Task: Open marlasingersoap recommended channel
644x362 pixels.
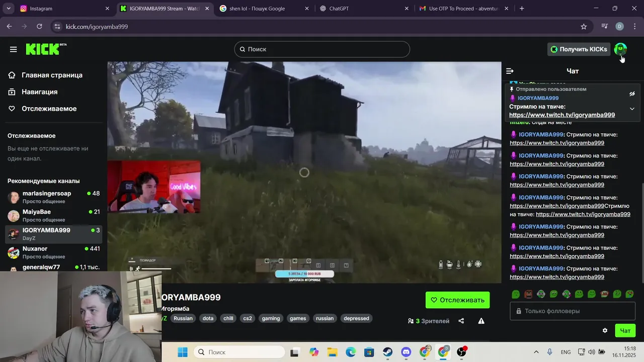Action: (53, 197)
